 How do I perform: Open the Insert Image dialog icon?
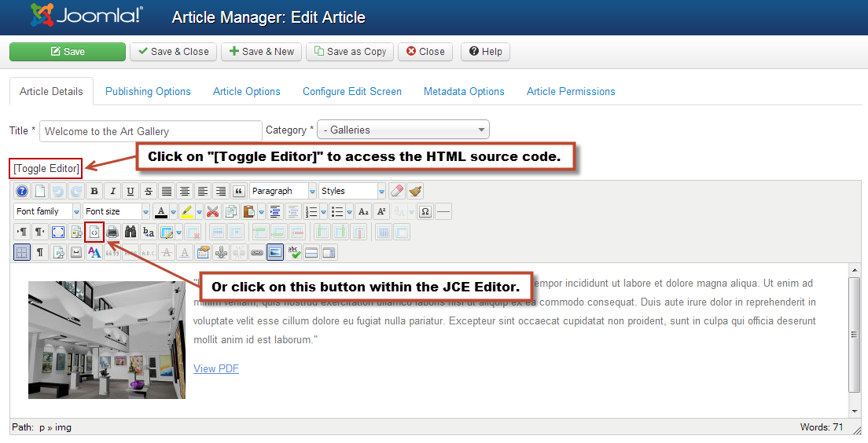[x=275, y=253]
